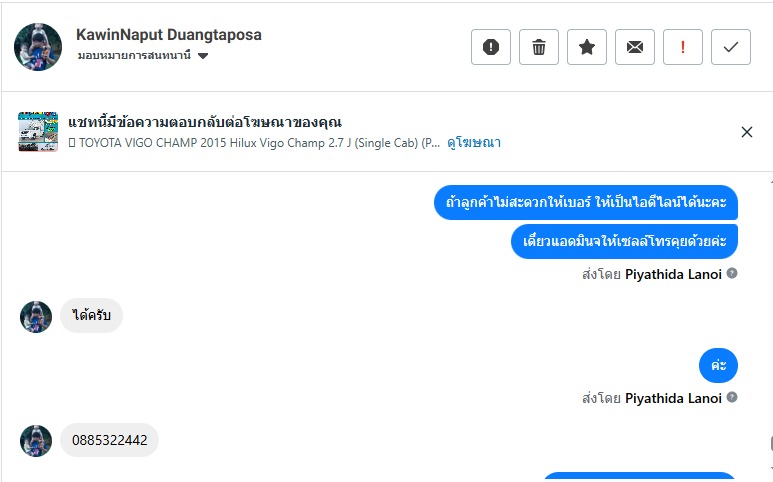Viewport: 773px width, 482px height.
Task: Mark conversation unread with envelope icon
Action: click(635, 47)
